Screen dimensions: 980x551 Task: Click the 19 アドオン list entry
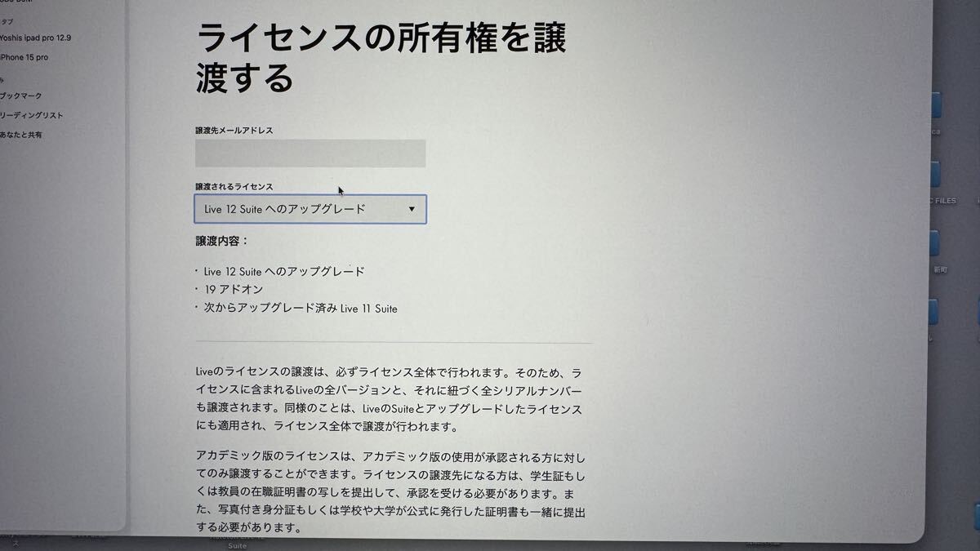(234, 289)
